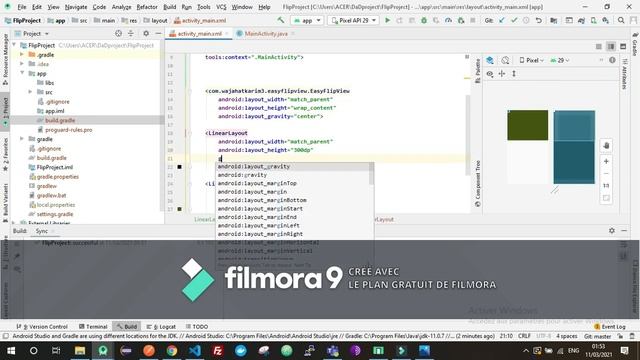This screenshot has width=640, height=360.
Task: Open Version Control tool window
Action: coord(42,327)
